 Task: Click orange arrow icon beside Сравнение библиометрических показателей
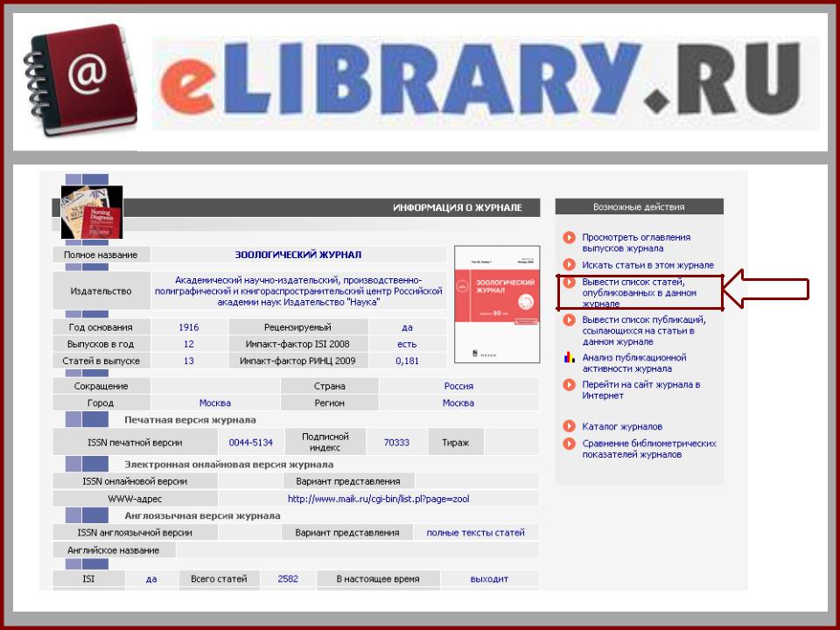569,444
